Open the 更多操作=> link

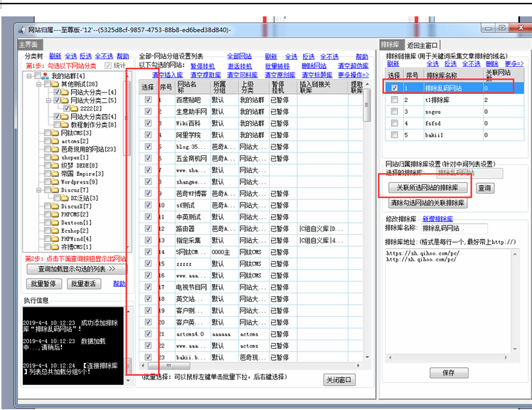coord(353,75)
